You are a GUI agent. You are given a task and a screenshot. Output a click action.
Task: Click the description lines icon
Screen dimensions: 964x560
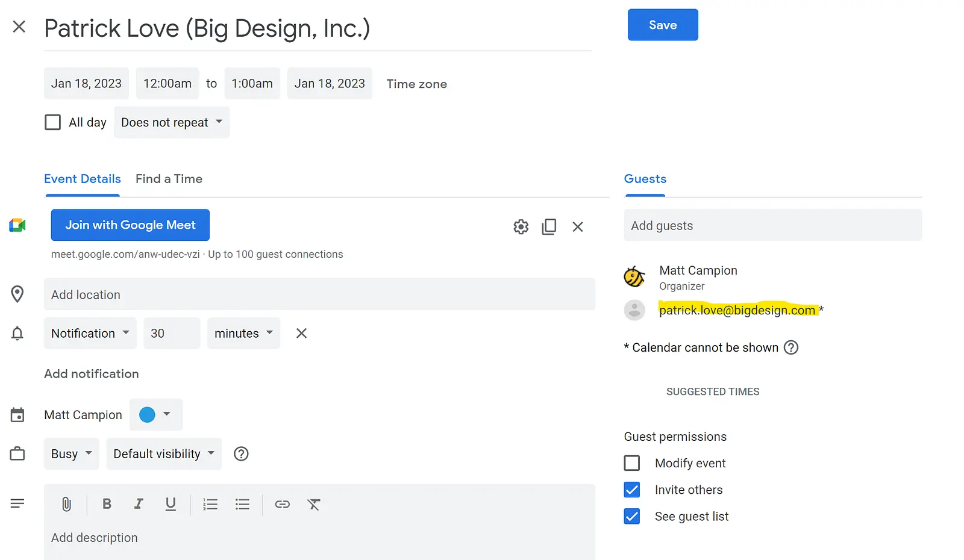coord(17,503)
